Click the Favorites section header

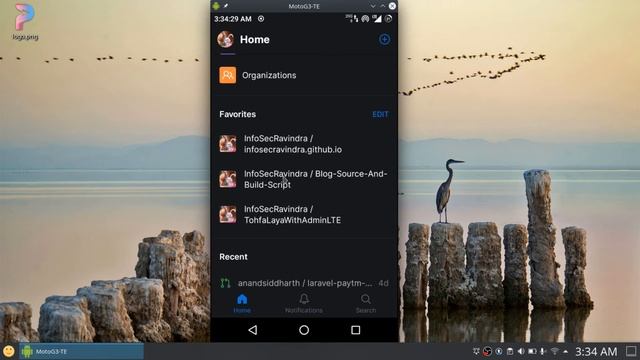tap(238, 114)
